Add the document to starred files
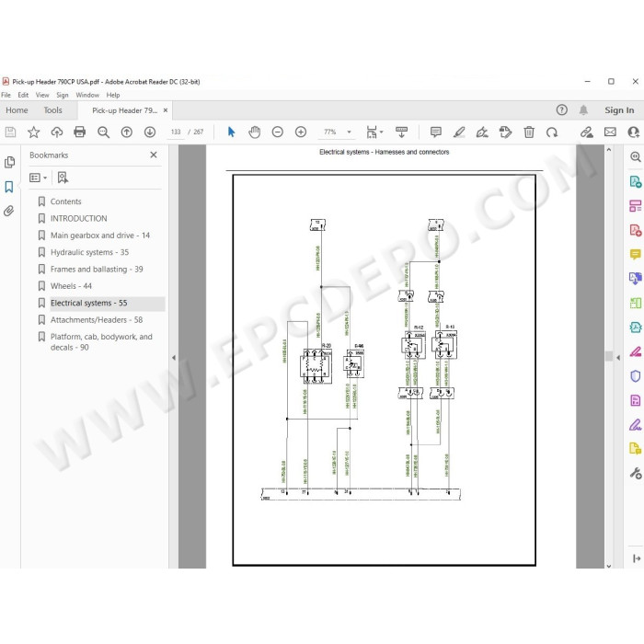644x644 pixels. [33, 132]
